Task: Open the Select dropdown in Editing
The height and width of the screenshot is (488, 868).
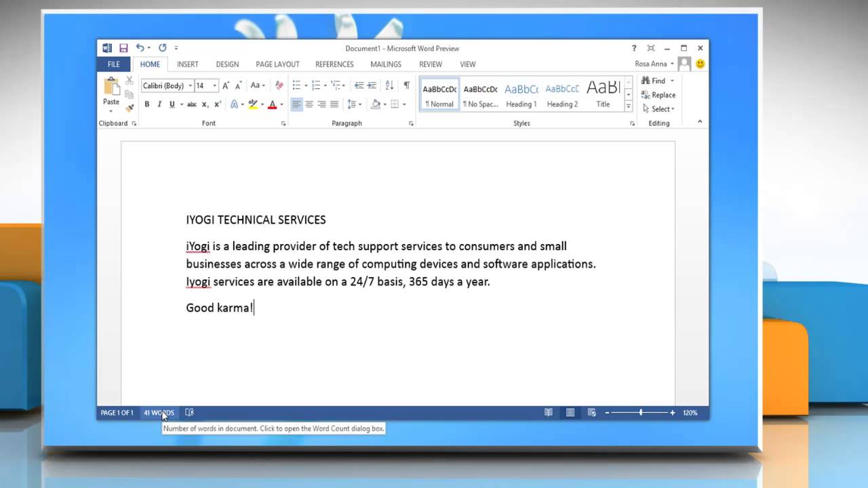Action: tap(658, 109)
